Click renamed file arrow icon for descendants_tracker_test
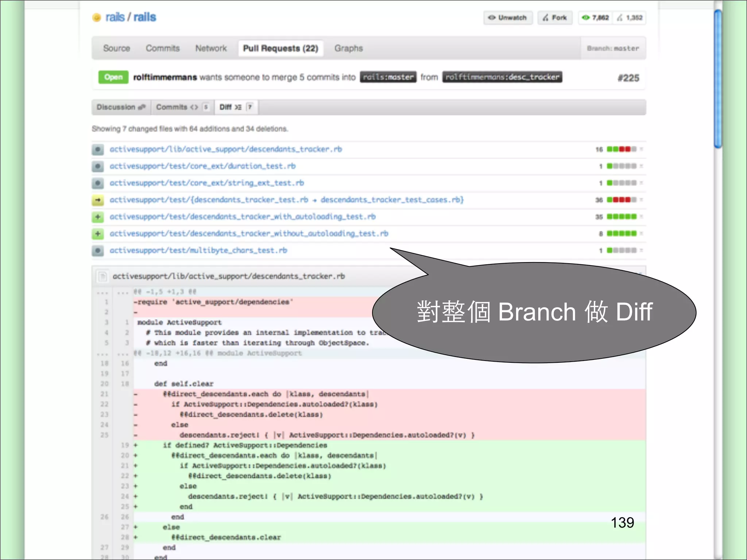The height and width of the screenshot is (560, 747). coord(97,200)
